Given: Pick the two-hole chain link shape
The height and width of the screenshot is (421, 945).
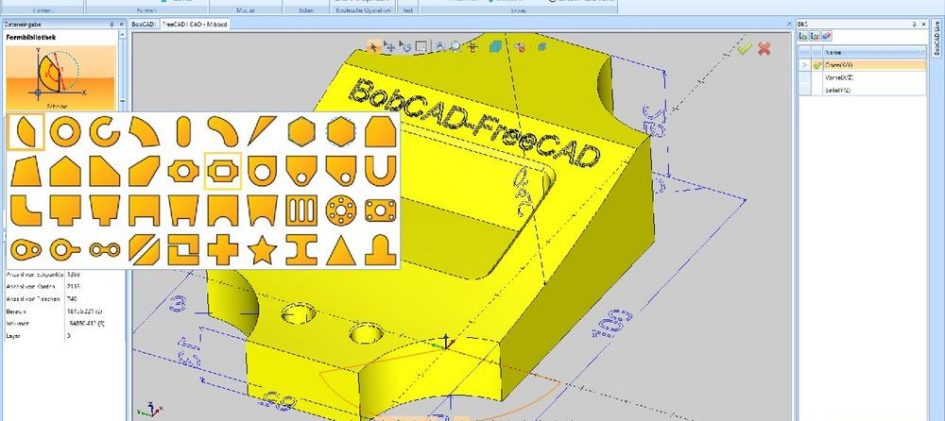Looking at the screenshot, I should 104,249.
